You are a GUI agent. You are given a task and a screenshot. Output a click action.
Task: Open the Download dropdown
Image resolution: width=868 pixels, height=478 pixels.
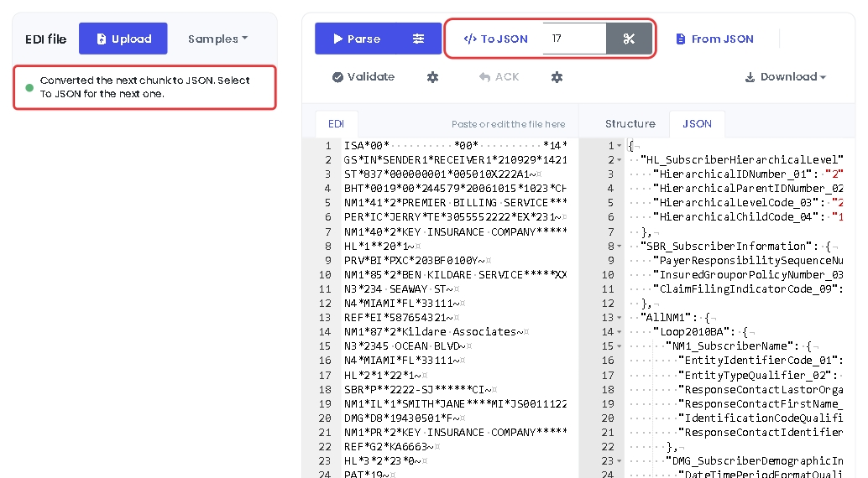pos(785,77)
